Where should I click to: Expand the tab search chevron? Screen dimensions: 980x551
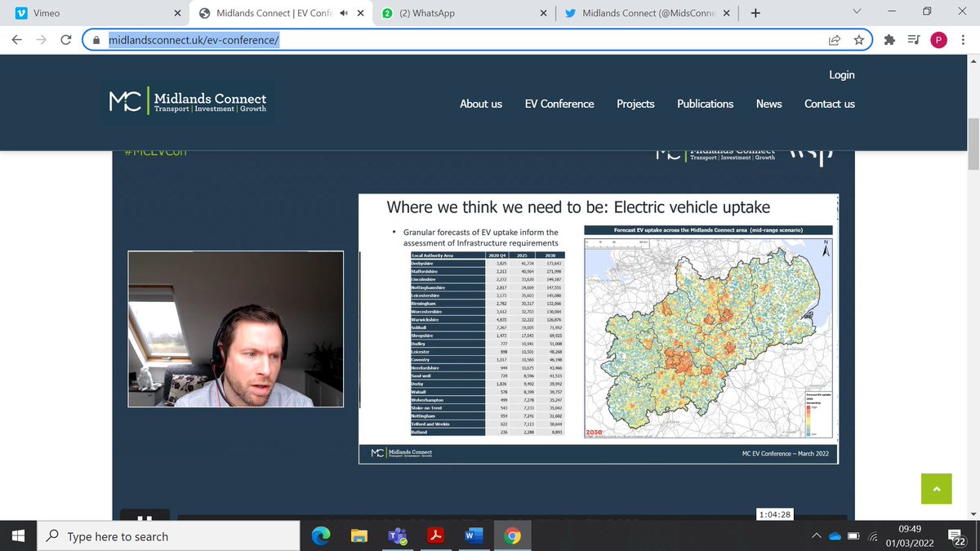(x=857, y=12)
